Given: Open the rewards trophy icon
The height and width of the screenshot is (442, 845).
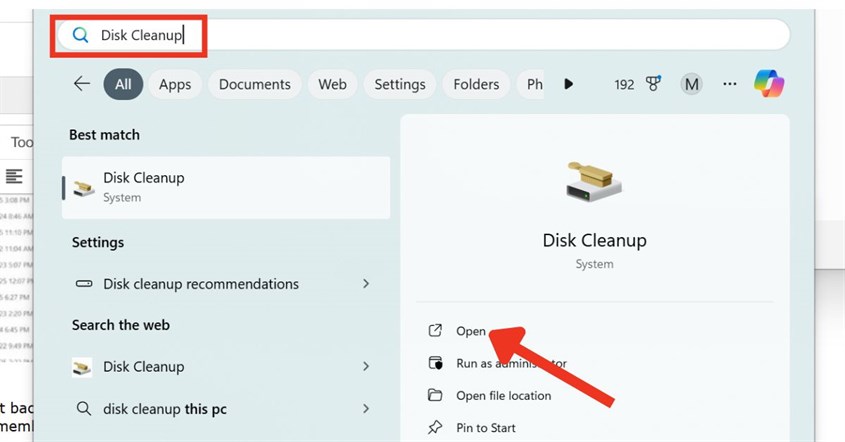Looking at the screenshot, I should point(653,84).
